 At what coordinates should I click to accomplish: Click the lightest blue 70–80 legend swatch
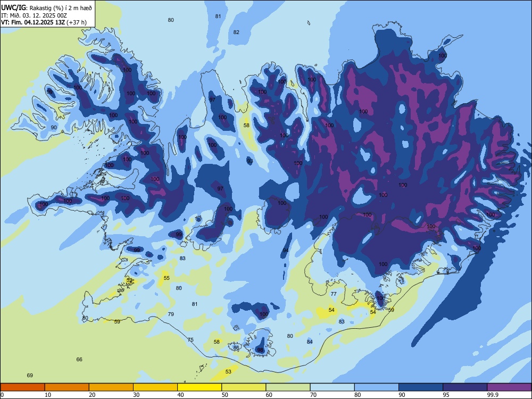tap(332, 387)
